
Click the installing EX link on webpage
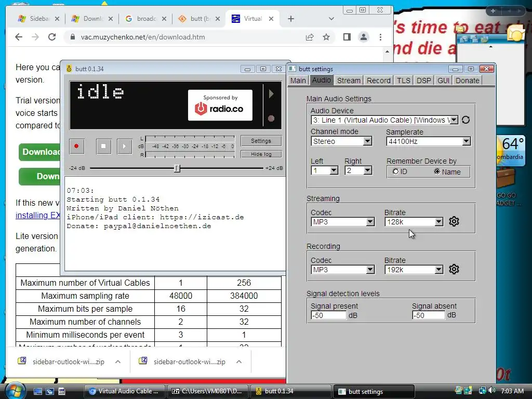coord(37,215)
